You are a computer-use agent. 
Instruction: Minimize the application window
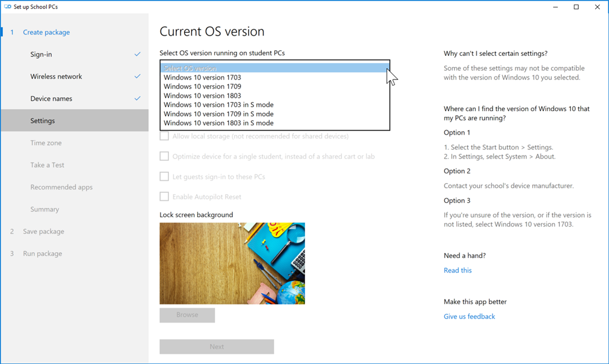click(555, 7)
